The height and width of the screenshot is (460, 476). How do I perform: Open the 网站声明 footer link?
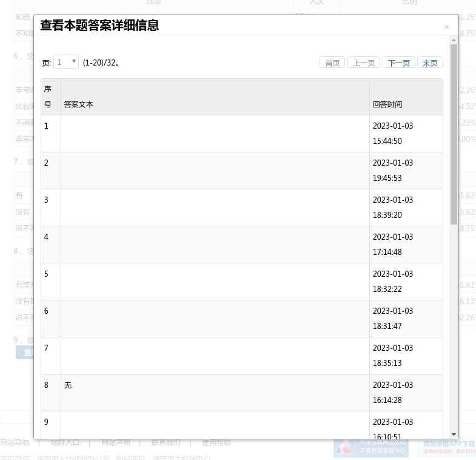pos(115,442)
